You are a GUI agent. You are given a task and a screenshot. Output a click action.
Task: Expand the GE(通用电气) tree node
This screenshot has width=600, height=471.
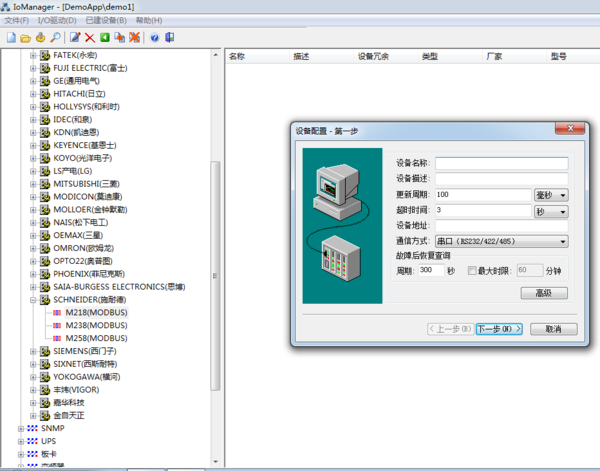pyautogui.click(x=33, y=81)
